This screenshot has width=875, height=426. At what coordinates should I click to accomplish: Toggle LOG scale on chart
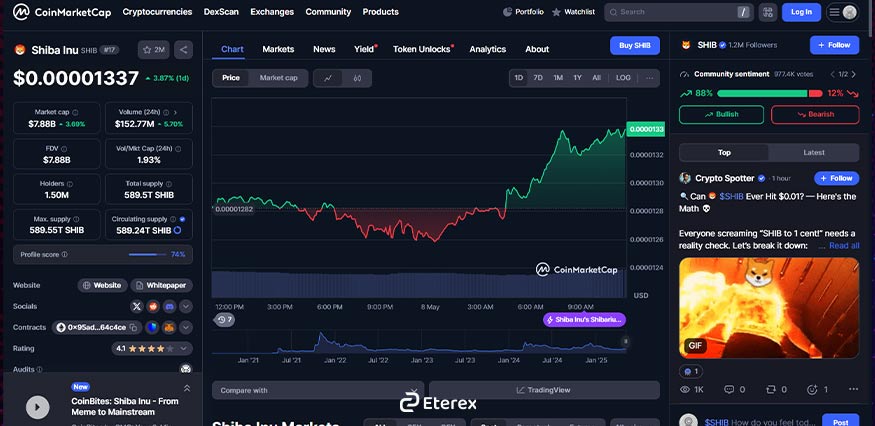coord(623,78)
